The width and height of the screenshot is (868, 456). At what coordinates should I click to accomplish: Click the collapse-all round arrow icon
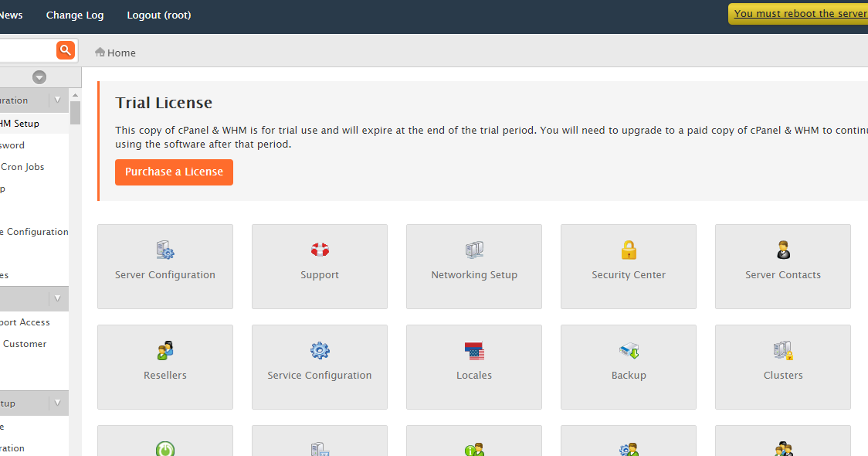click(x=39, y=77)
